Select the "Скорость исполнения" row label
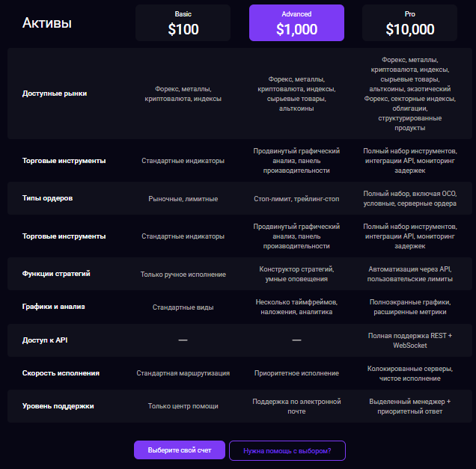The height and width of the screenshot is (469, 476). tap(61, 373)
